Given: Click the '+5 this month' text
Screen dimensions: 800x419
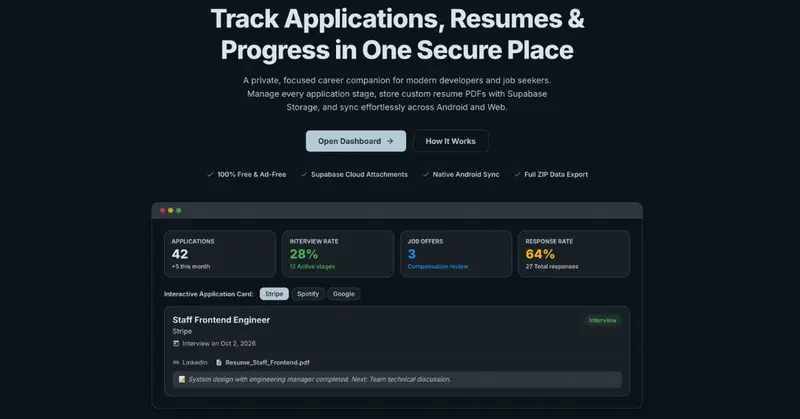Looking at the screenshot, I should pos(191,266).
